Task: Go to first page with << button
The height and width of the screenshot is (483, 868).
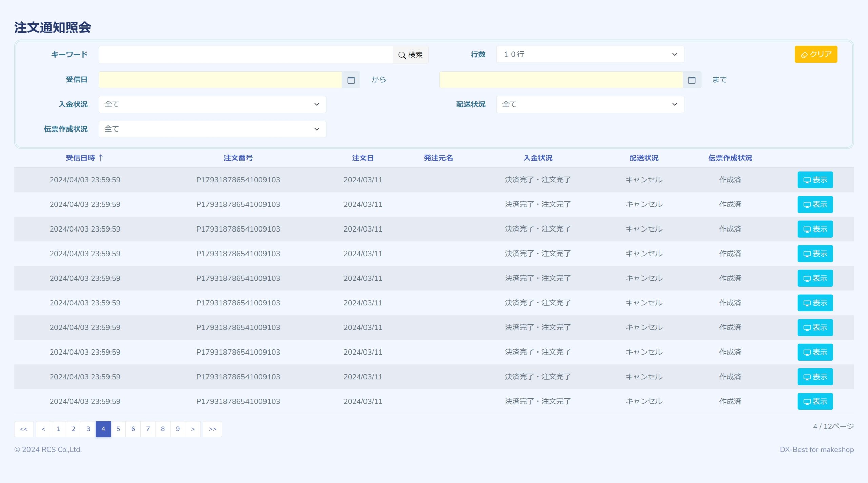Action: pos(24,429)
